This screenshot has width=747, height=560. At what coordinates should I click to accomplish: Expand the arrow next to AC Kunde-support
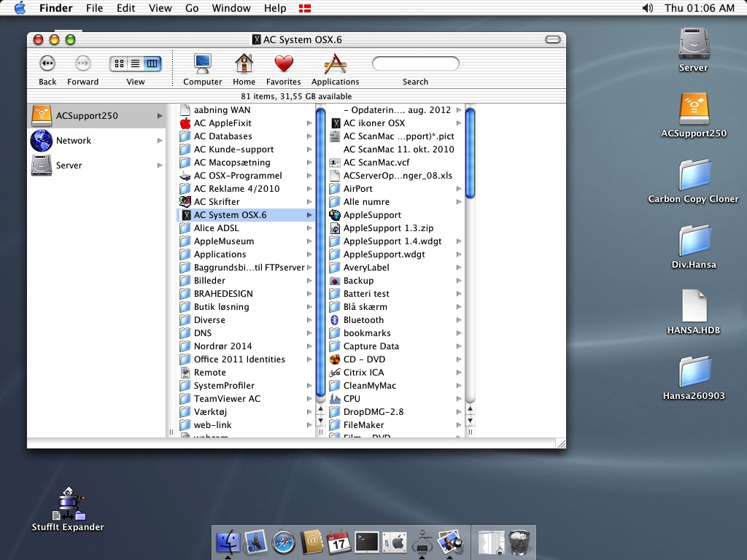coord(309,149)
